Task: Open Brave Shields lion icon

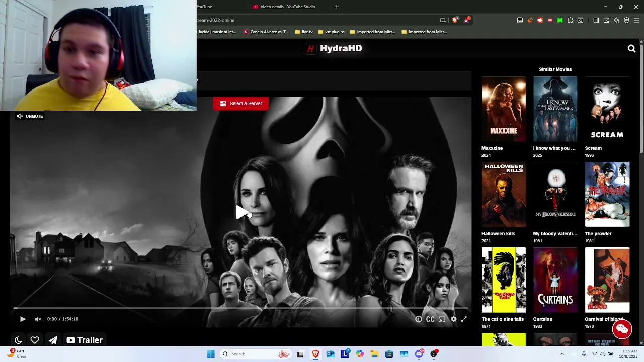Action: (x=455, y=20)
